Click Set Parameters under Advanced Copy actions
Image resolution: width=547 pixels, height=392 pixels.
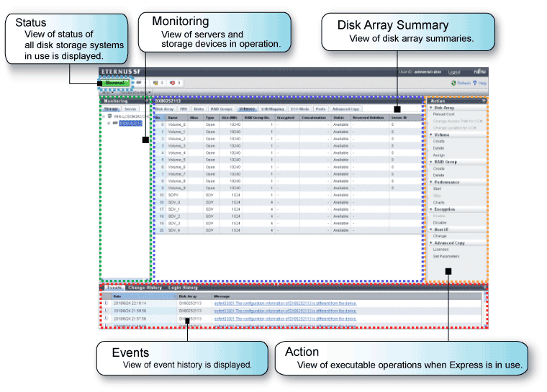coord(446,256)
